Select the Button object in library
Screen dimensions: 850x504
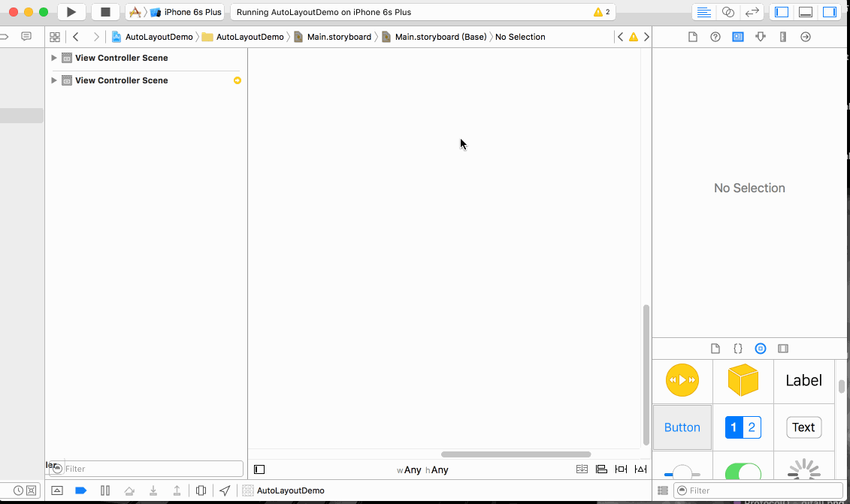[x=682, y=427]
